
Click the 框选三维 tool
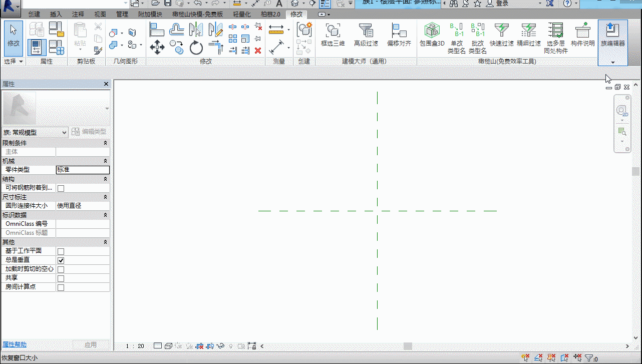(333, 35)
